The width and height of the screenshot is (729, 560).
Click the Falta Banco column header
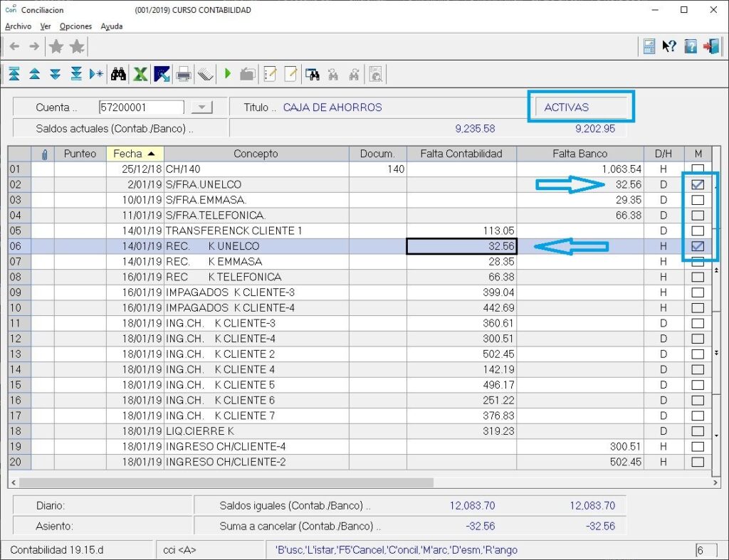pos(580,154)
